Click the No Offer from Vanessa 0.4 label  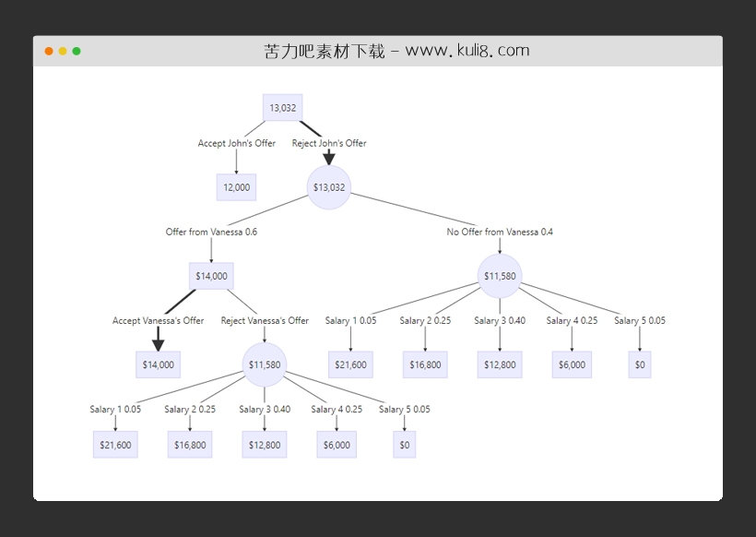pyautogui.click(x=500, y=232)
